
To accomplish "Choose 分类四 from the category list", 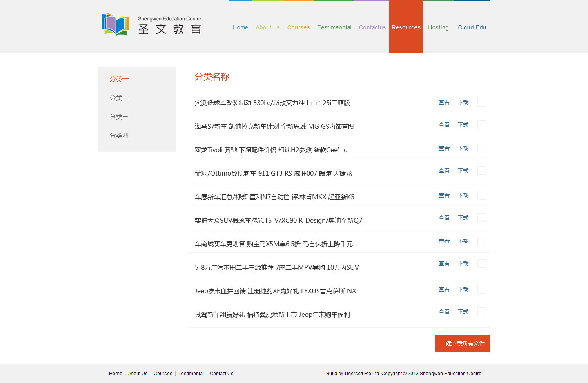I will (119, 135).
